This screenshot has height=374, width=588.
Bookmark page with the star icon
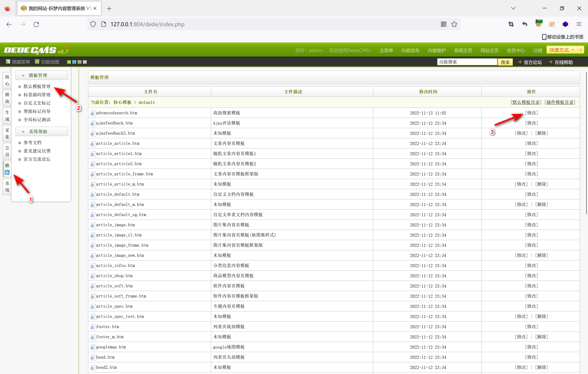(x=454, y=24)
